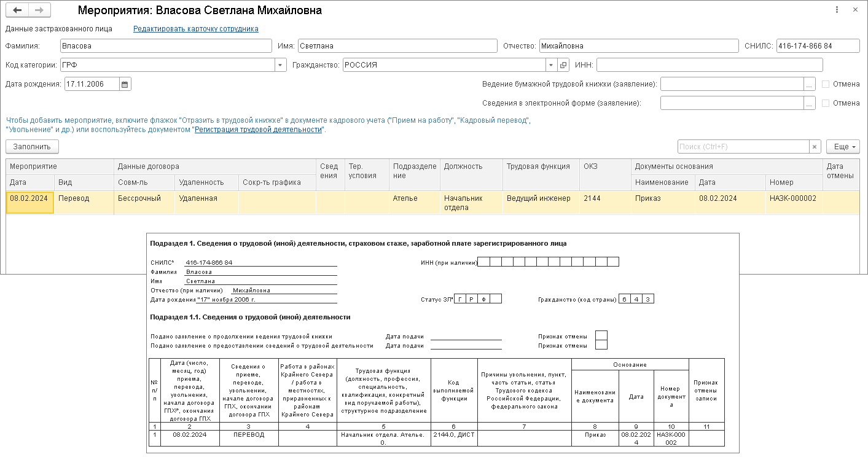868x457 pixels.
Task: Select the Приказ cell in Наименование column
Action: 663,203
